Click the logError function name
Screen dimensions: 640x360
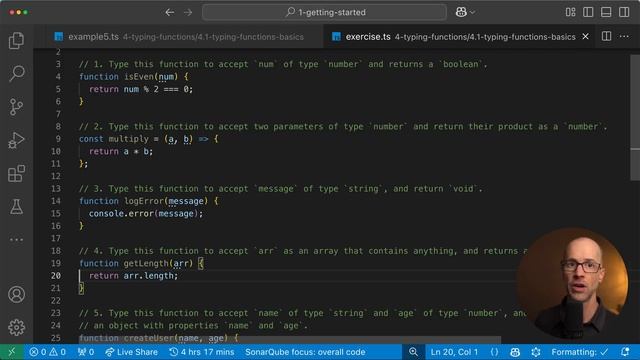pyautogui.click(x=144, y=201)
